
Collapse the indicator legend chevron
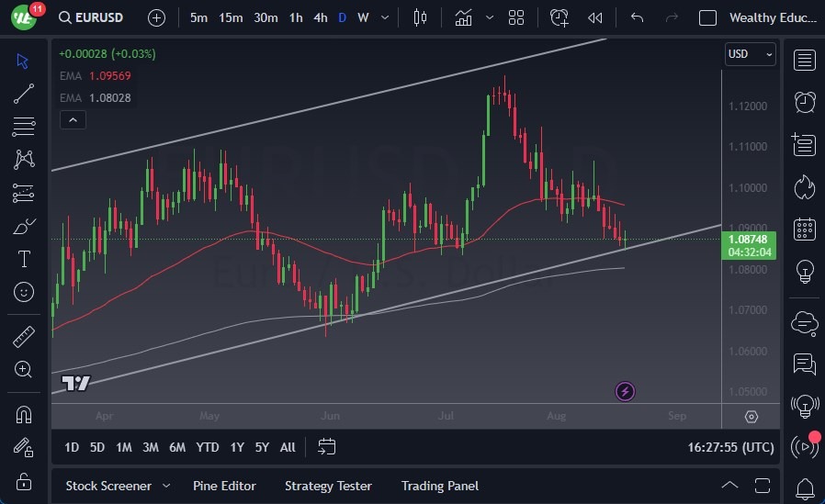click(72, 119)
